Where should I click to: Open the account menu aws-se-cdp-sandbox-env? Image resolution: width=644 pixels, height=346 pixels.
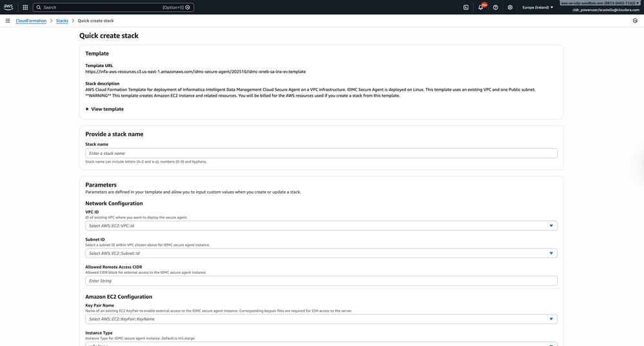(600, 3)
